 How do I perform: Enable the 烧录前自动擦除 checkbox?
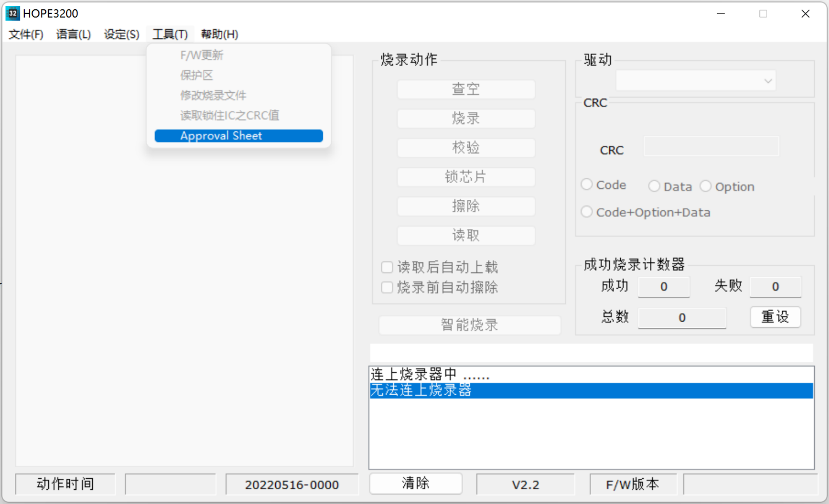(x=387, y=287)
